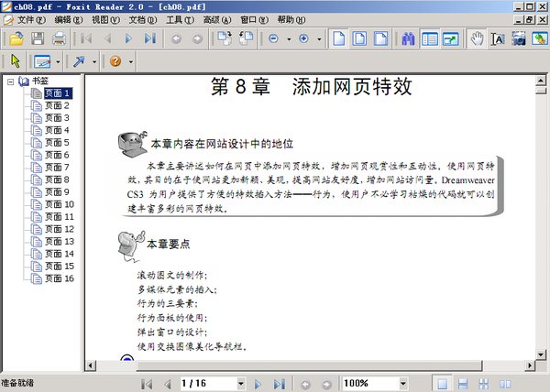Choose the blue arrow drawing tool
Image resolution: width=550 pixels, height=392 pixels.
[79, 61]
